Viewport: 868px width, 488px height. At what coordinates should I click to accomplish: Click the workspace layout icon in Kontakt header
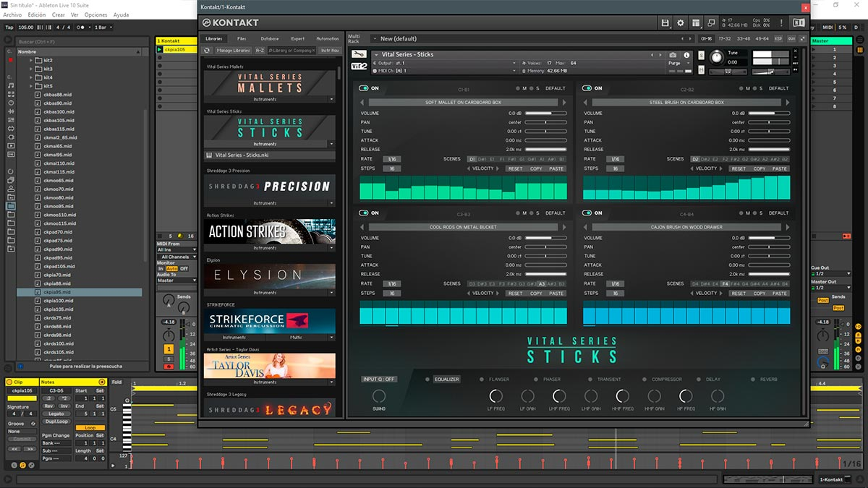(x=696, y=23)
